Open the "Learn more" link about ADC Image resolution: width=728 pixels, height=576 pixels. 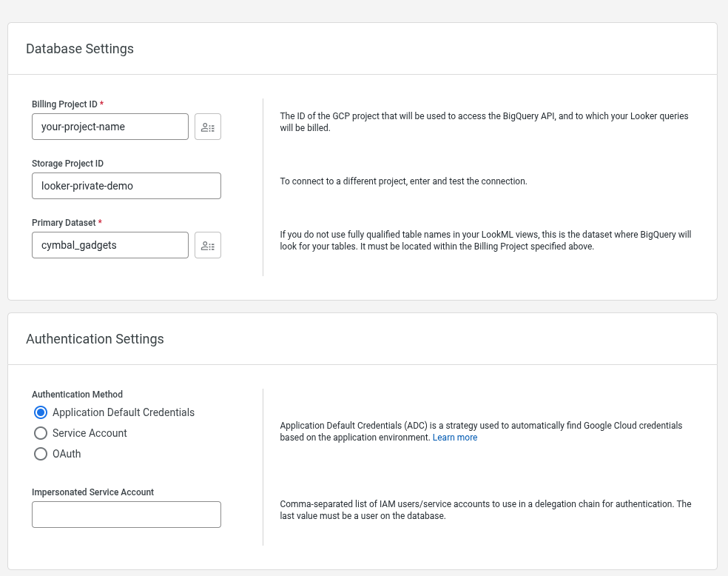[x=455, y=437]
